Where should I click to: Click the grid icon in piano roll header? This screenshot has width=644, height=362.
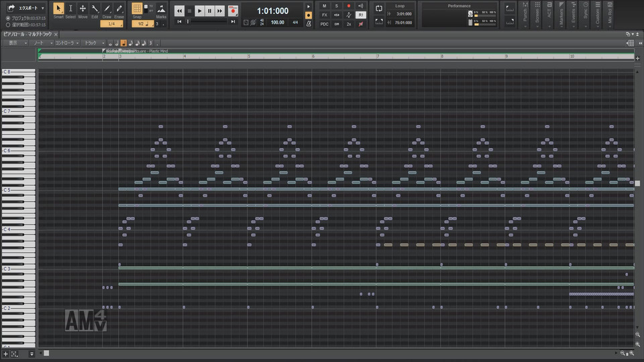pyautogui.click(x=631, y=43)
